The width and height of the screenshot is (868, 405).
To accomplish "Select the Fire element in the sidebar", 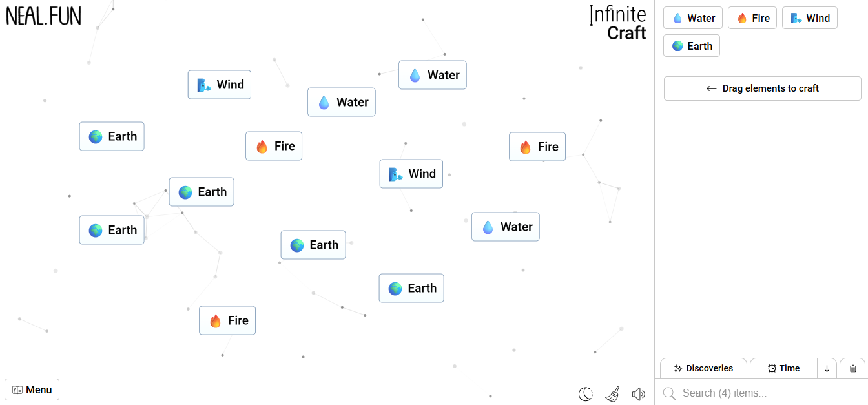I will 752,18.
